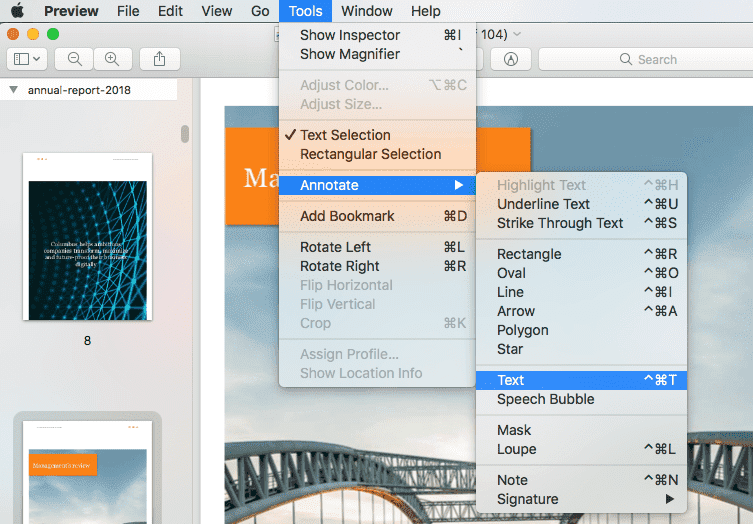Toggle the Markup toolbar icon
Screen dimensions: 753x524
click(x=510, y=59)
